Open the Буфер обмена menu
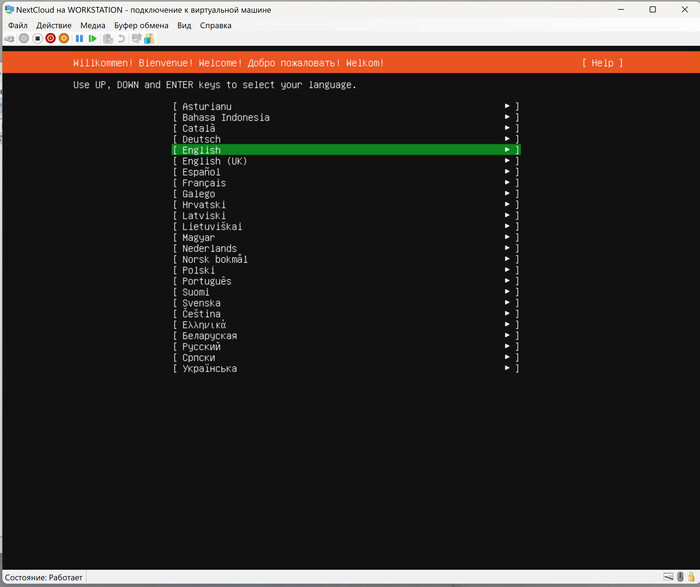 [x=140, y=24]
